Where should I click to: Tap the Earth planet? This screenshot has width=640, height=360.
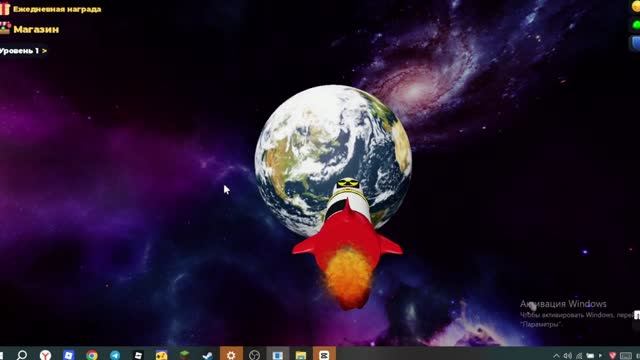click(333, 159)
